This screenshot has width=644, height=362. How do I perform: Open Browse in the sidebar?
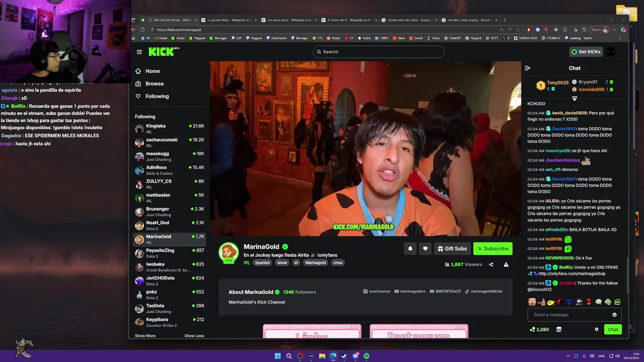(x=149, y=84)
